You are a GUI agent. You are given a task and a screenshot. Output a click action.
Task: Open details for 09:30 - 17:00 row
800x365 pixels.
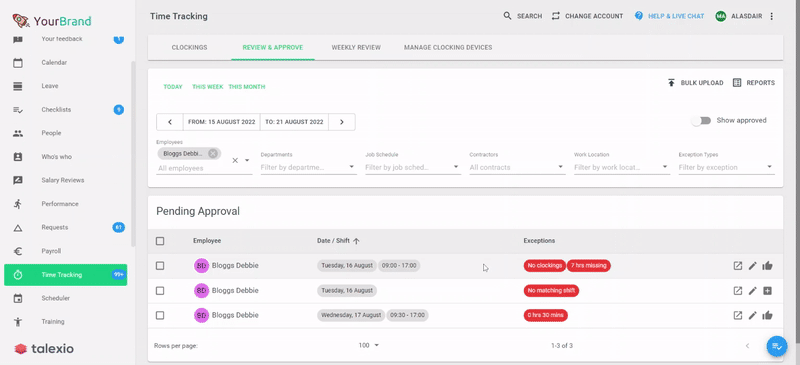tap(738, 315)
